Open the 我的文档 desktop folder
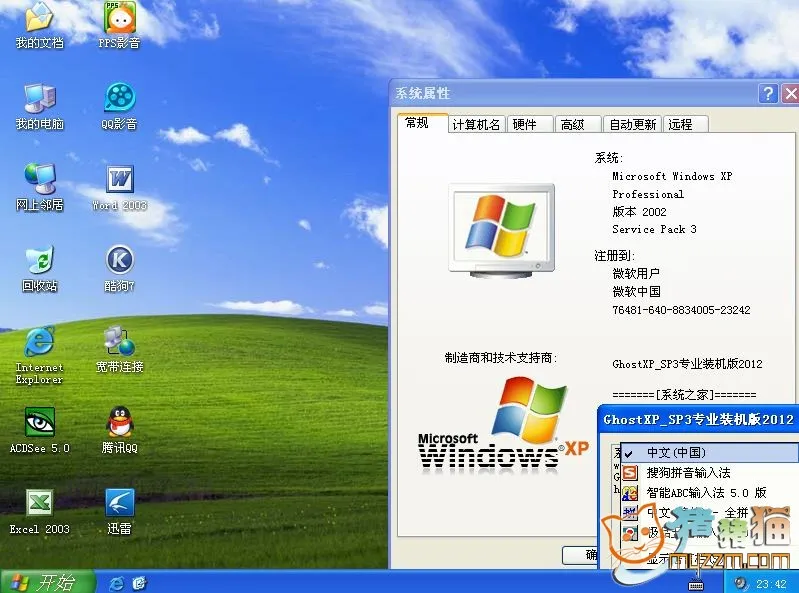 point(39,25)
